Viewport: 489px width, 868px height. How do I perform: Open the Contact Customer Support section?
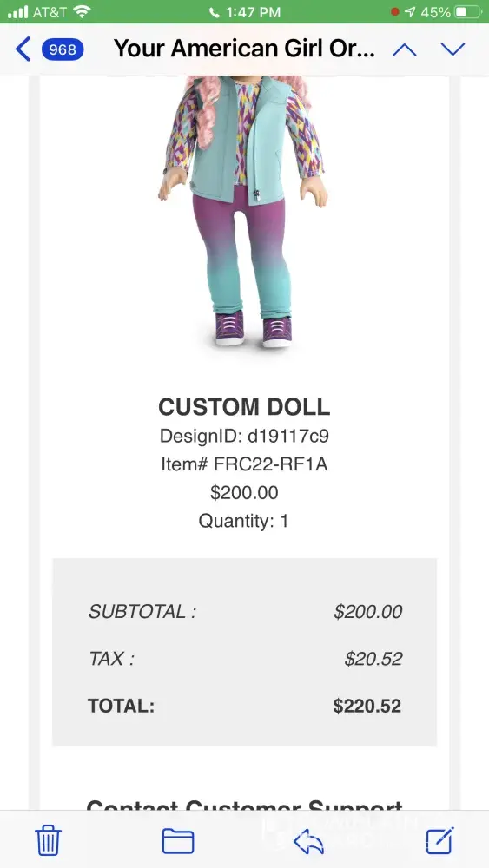tap(244, 806)
